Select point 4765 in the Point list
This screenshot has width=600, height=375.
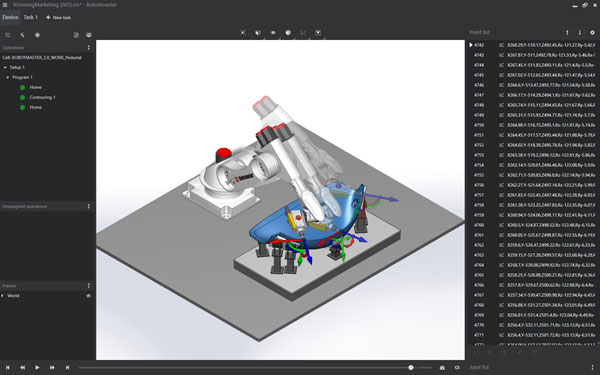(x=533, y=275)
